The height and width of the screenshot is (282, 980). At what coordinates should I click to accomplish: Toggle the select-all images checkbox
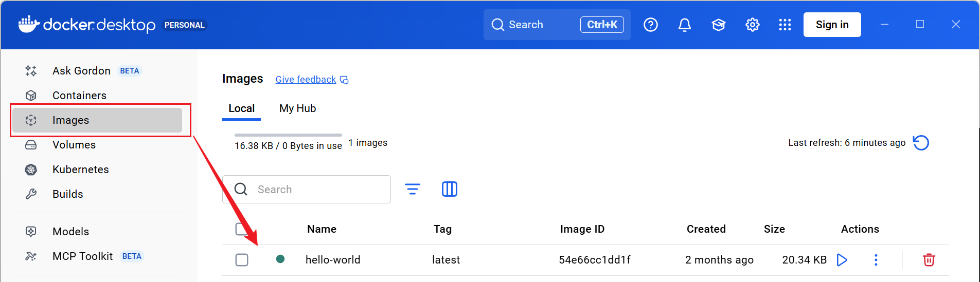[x=240, y=229]
